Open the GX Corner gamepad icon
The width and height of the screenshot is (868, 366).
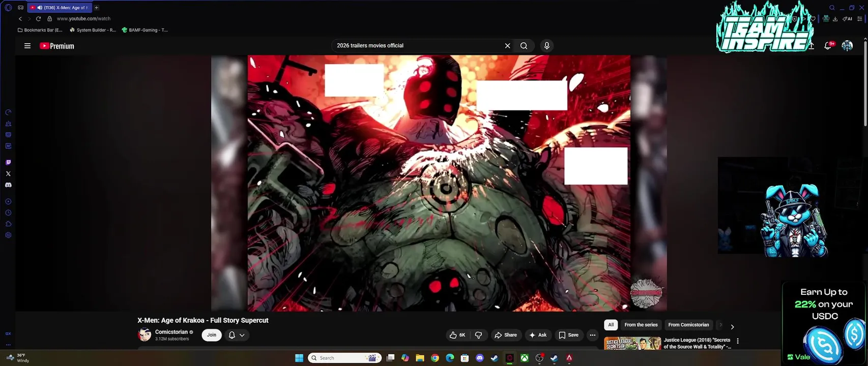21,8
